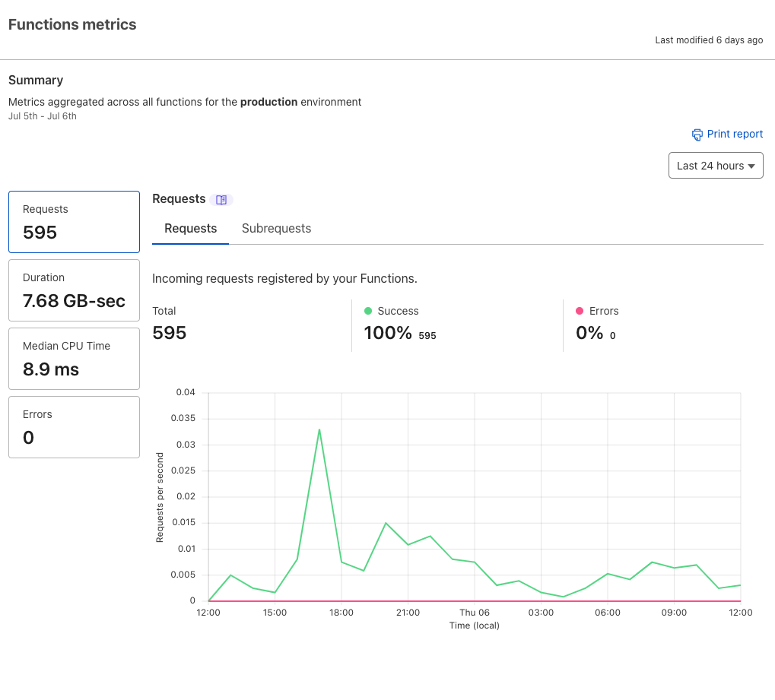Click the Errors 0% statistic
Viewport: 775px width, 700px height.
click(589, 333)
